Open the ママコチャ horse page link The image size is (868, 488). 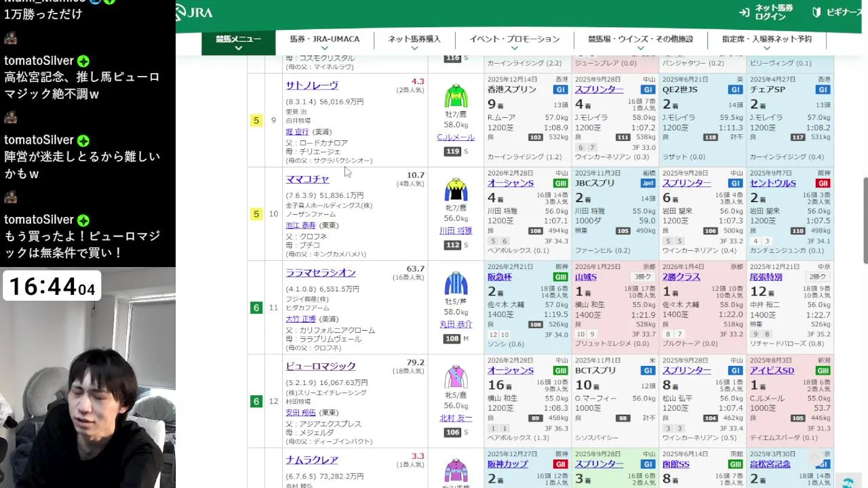307,179
